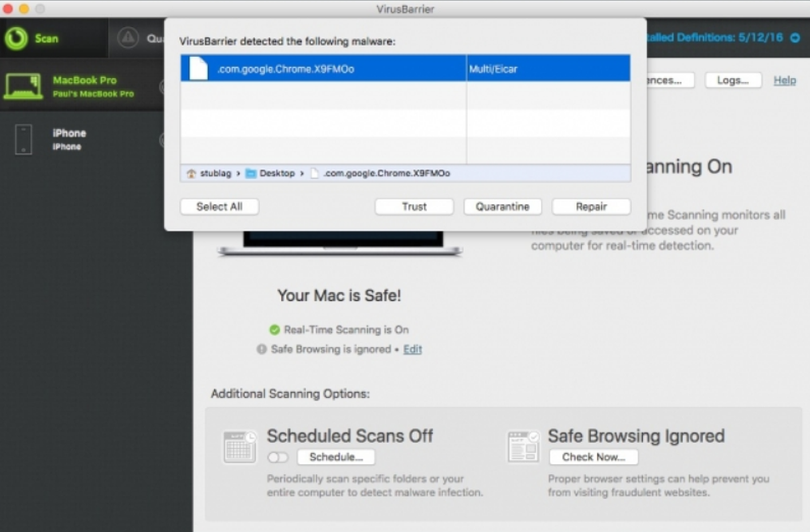Screen dimensions: 810x532
Task: Click the Check Now... button
Action: tap(594, 458)
